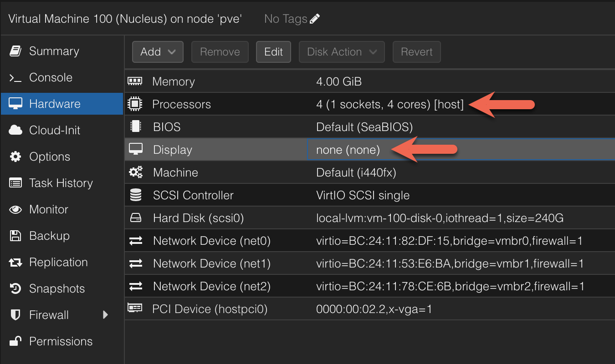Screen dimensions: 615x364
Task: Click the No Tags label
Action: coord(286,19)
